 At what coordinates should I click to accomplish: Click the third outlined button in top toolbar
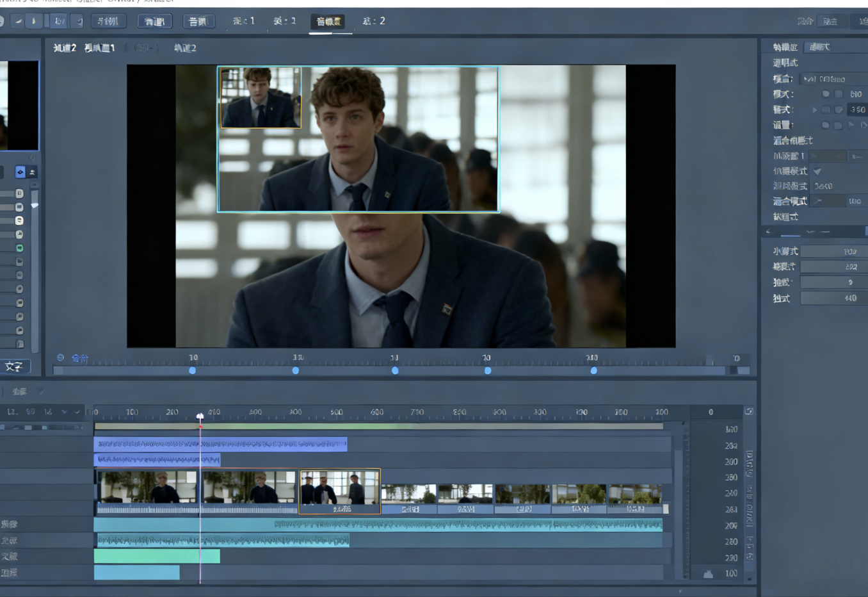pyautogui.click(x=198, y=22)
